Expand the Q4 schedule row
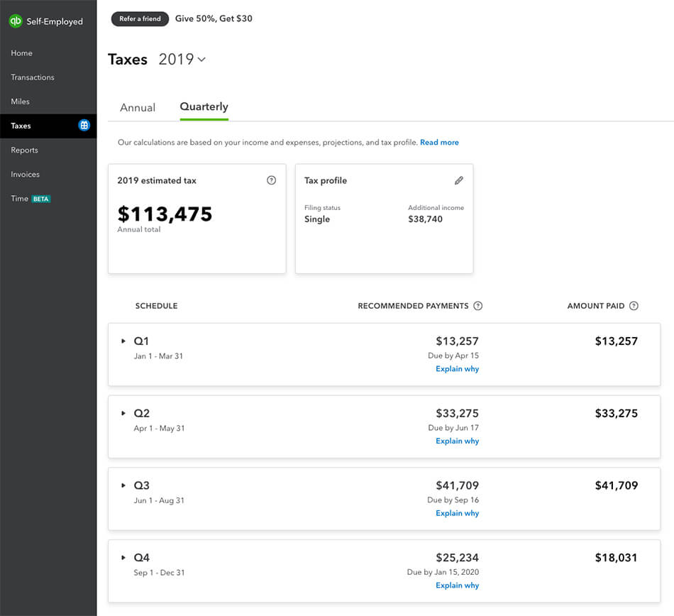The width and height of the screenshot is (674, 616). coord(123,558)
